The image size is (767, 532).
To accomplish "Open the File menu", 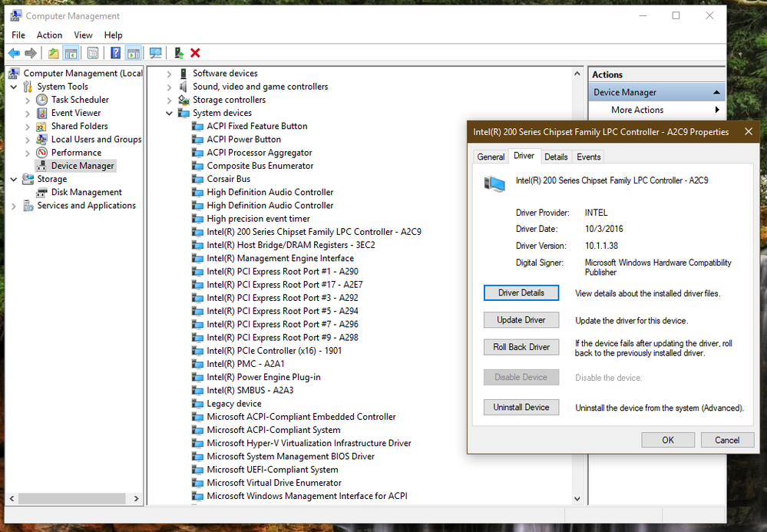I will [18, 35].
